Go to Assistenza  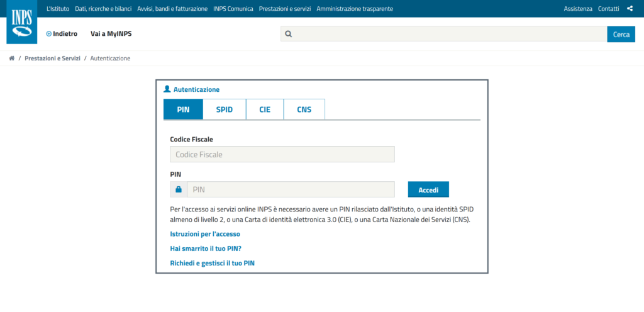pyautogui.click(x=579, y=9)
